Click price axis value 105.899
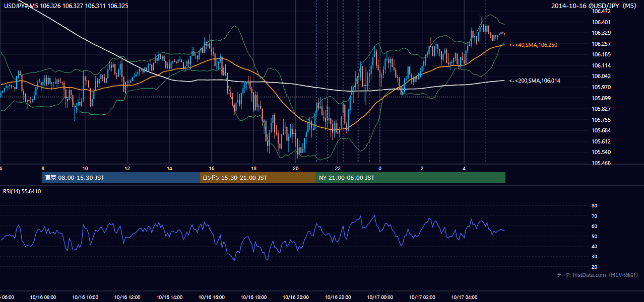 601,98
